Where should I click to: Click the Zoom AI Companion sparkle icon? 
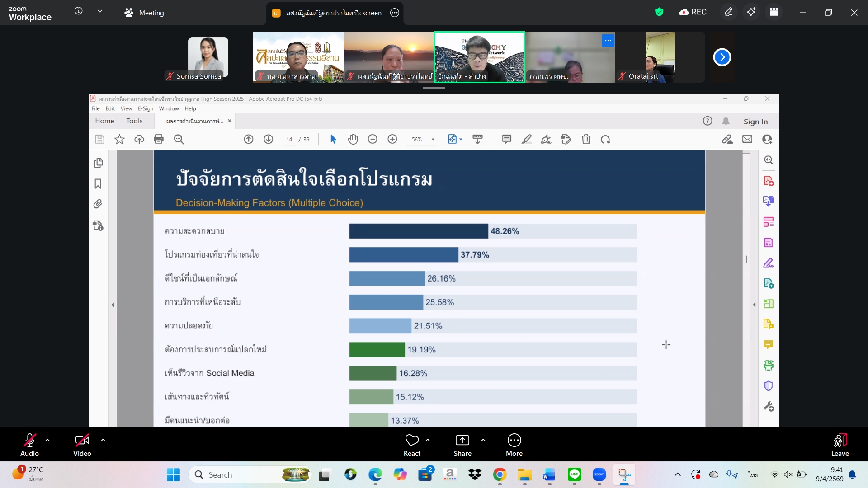pos(751,12)
